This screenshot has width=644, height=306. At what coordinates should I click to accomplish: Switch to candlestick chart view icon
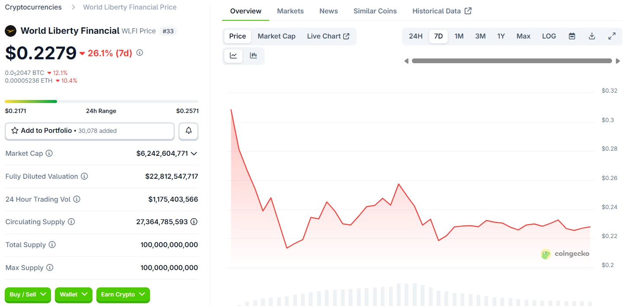[254, 55]
